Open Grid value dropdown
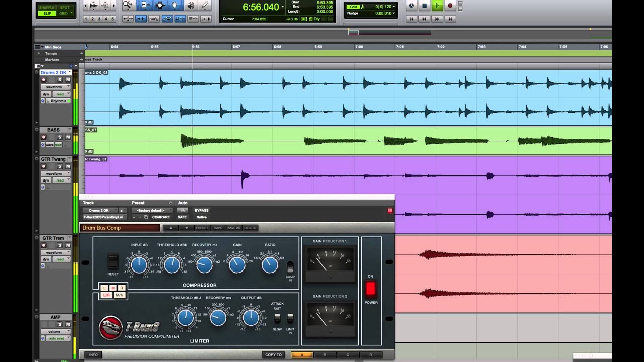644x362 pixels. tap(394, 7)
